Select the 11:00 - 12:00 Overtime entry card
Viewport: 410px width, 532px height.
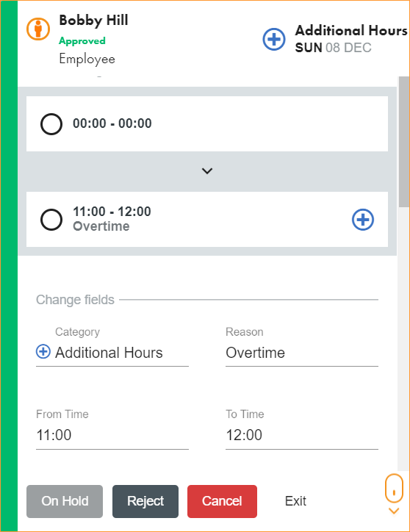click(207, 220)
